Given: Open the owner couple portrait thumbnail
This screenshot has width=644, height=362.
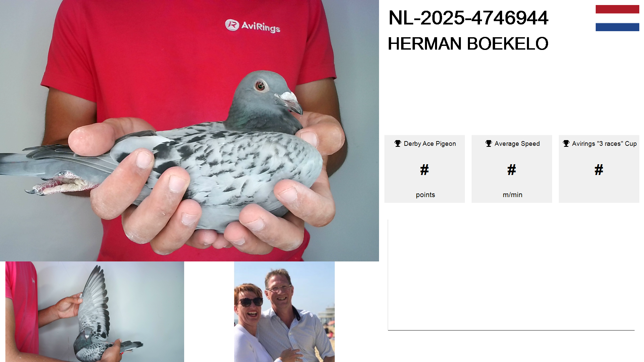Looking at the screenshot, I should point(284,312).
